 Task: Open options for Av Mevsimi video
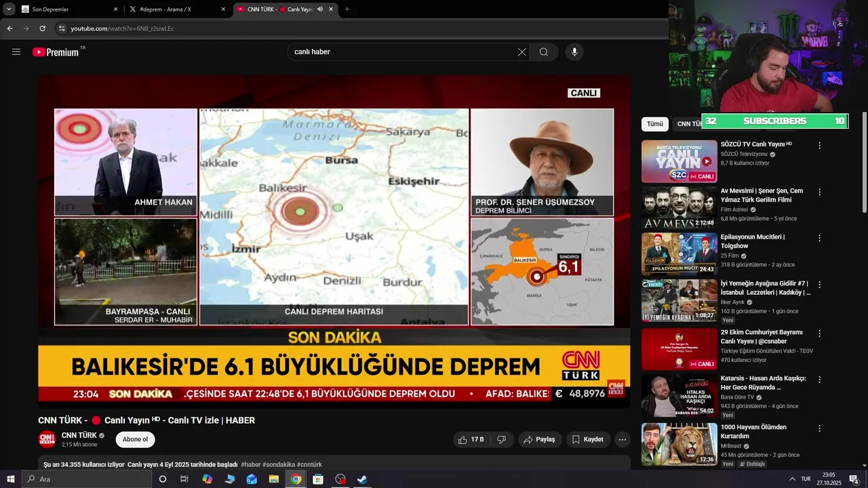pos(819,192)
